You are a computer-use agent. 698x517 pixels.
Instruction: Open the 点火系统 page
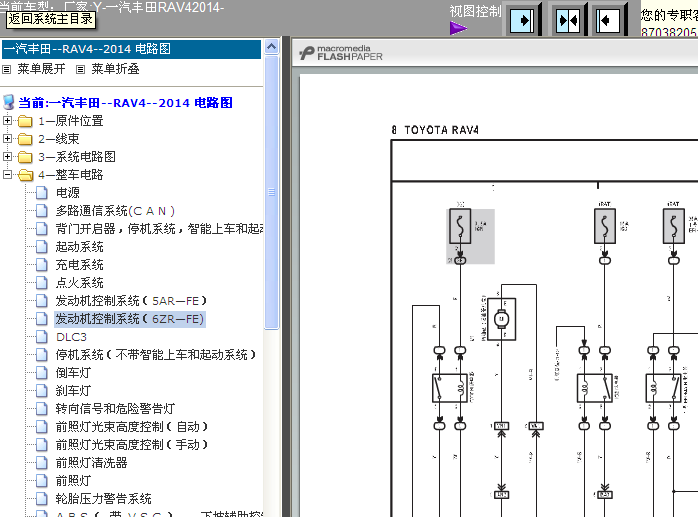tap(79, 283)
